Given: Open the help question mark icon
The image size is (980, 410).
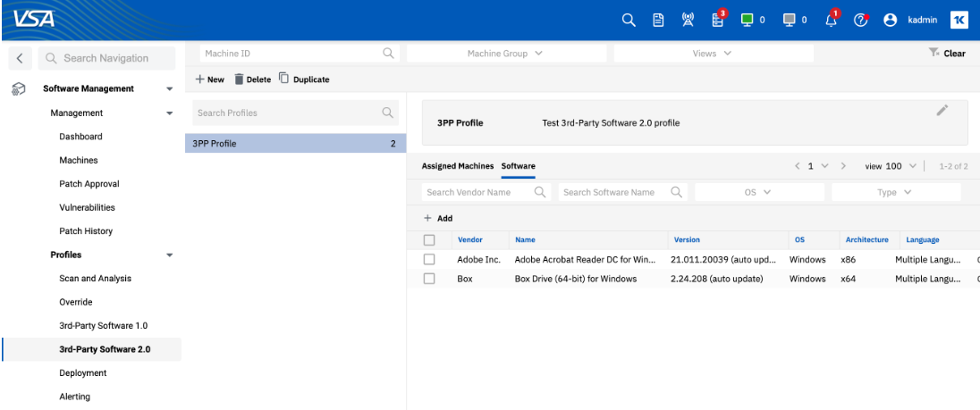Looking at the screenshot, I should pos(860,20).
